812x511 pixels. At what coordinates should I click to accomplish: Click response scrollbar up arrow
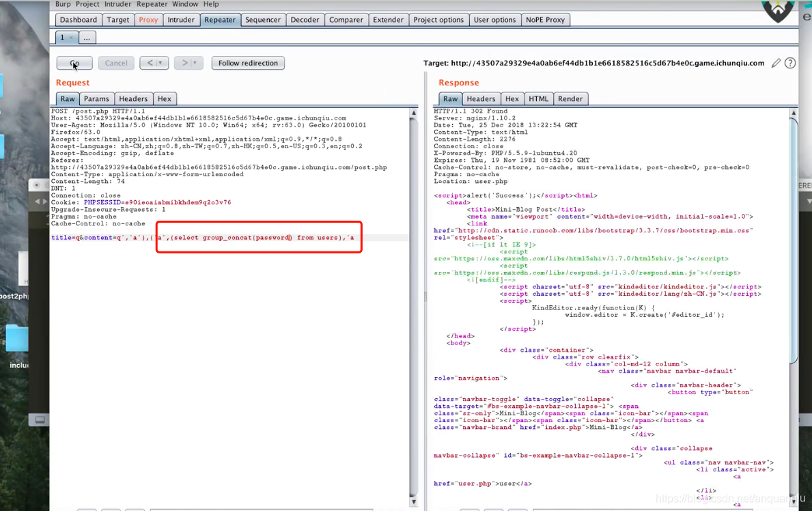794,113
